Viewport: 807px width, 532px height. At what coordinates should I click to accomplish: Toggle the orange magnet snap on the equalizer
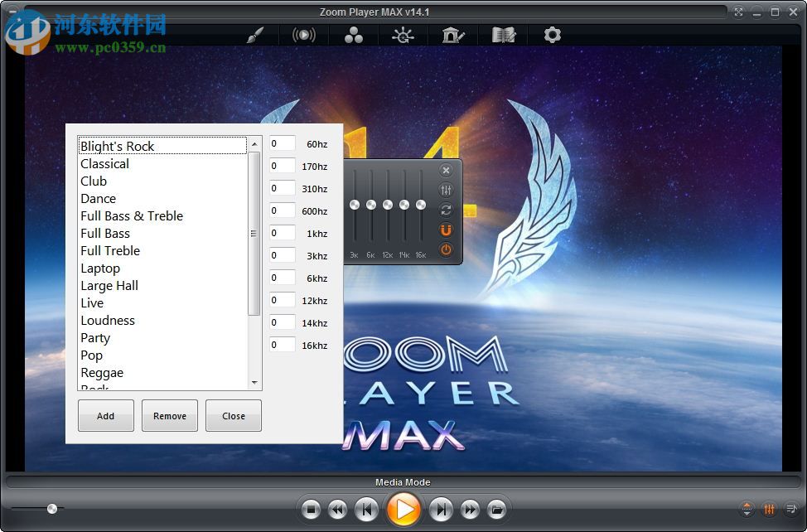[446, 230]
